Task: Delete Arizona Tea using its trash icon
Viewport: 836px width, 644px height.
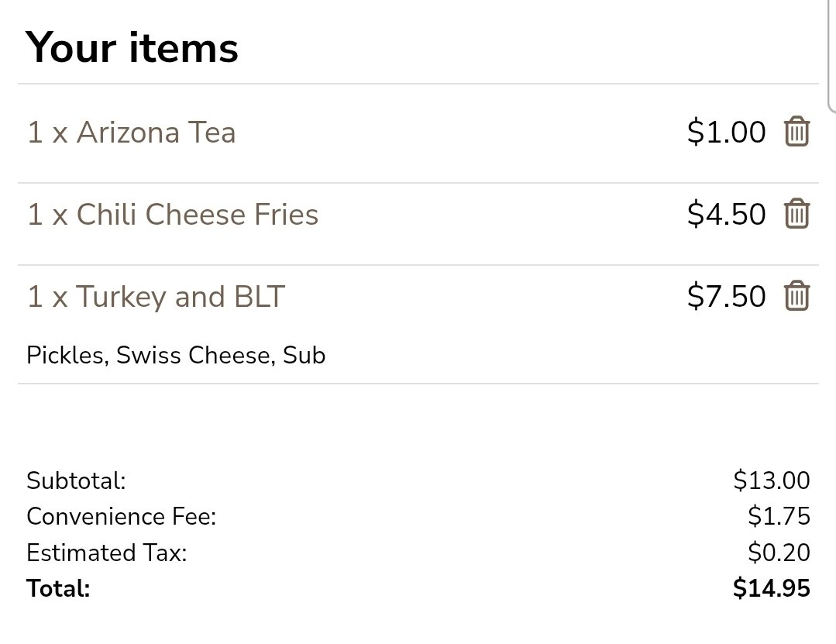Action: pyautogui.click(x=796, y=132)
